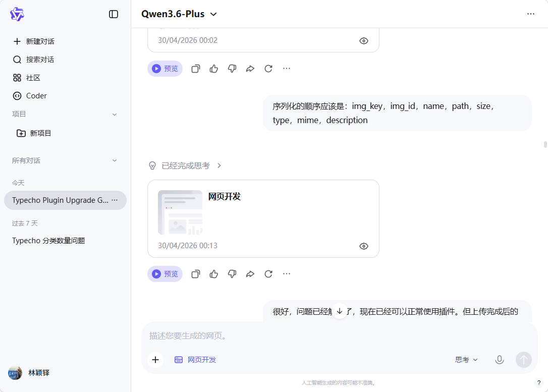Expand the 已经完成思考 thinking details
This screenshot has height=392, width=548.
219,165
